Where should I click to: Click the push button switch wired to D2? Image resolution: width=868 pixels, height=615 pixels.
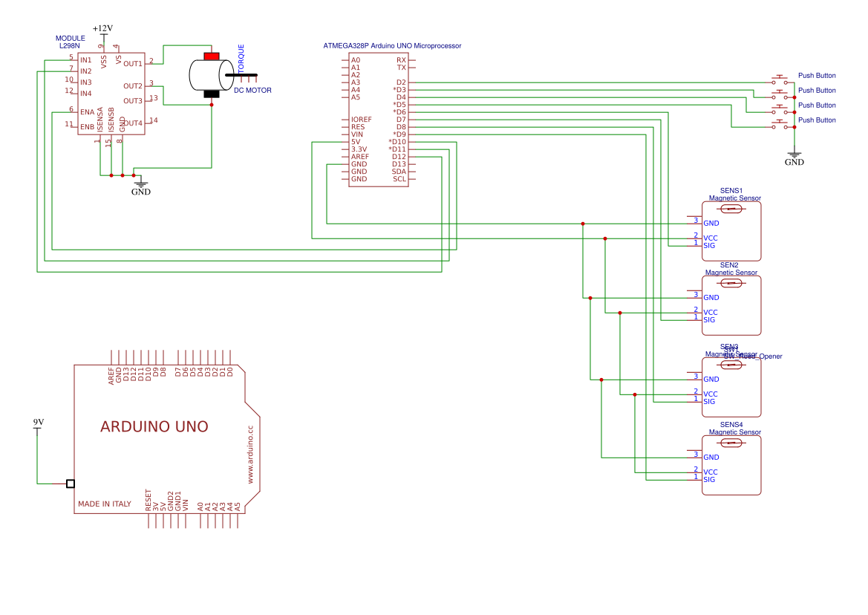coord(780,79)
